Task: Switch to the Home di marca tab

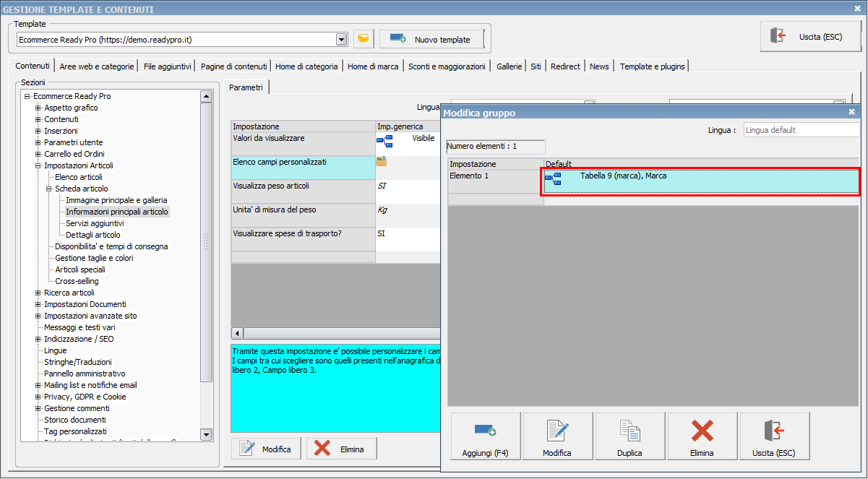Action: coord(373,66)
